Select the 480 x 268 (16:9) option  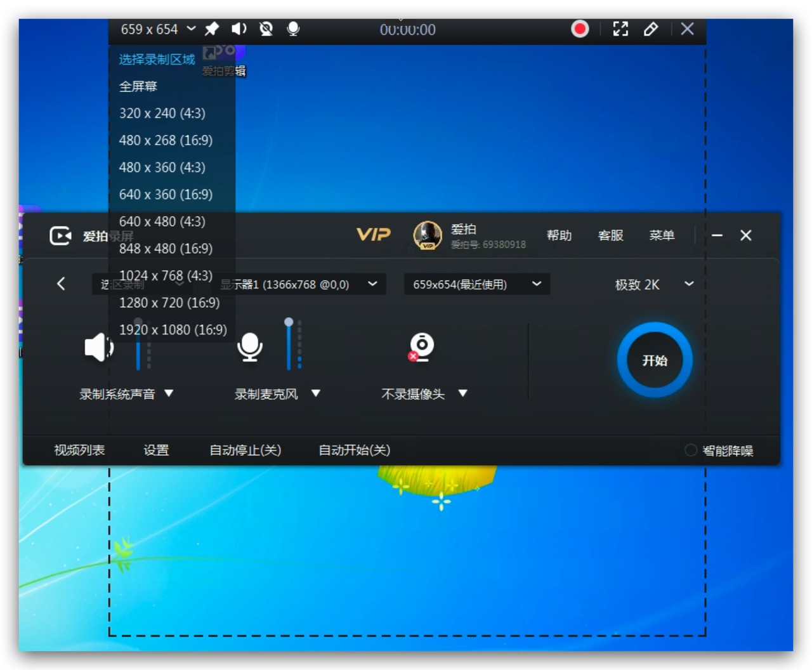pos(166,140)
